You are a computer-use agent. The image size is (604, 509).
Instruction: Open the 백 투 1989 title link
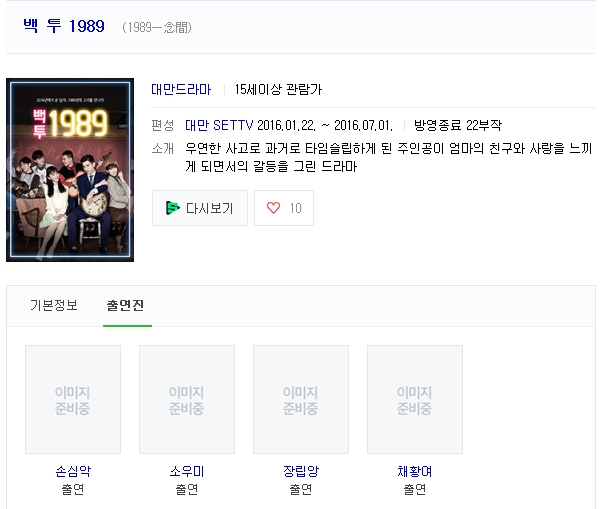[64, 26]
